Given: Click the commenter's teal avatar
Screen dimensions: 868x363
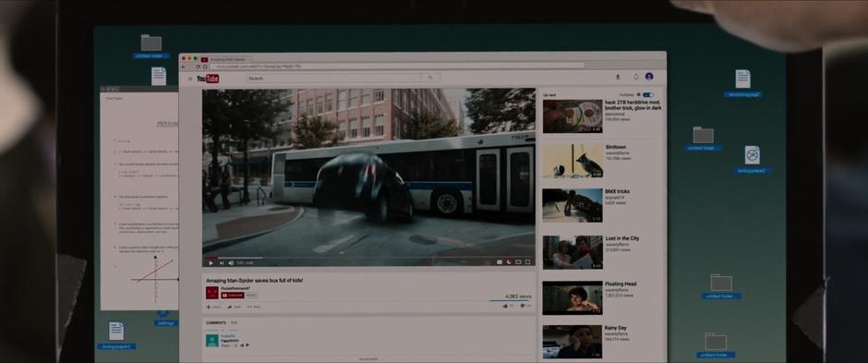Looking at the screenshot, I should click(x=212, y=340).
